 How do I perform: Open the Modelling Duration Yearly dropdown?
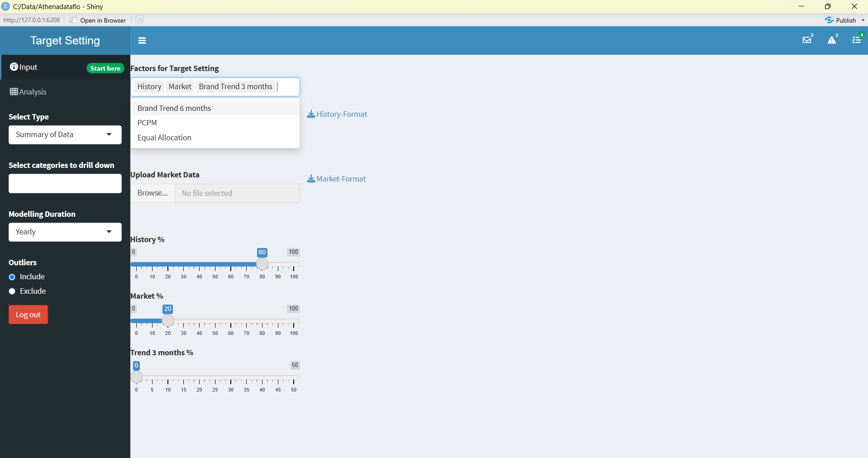pos(65,232)
